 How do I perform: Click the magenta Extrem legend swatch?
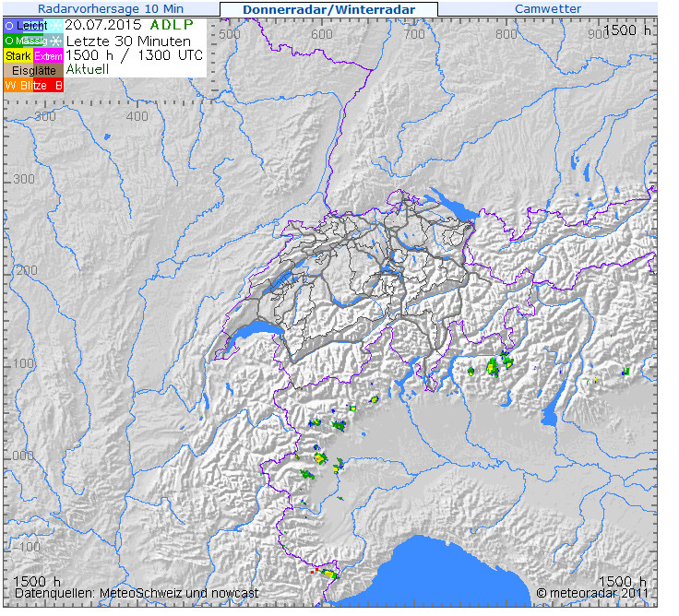point(49,56)
